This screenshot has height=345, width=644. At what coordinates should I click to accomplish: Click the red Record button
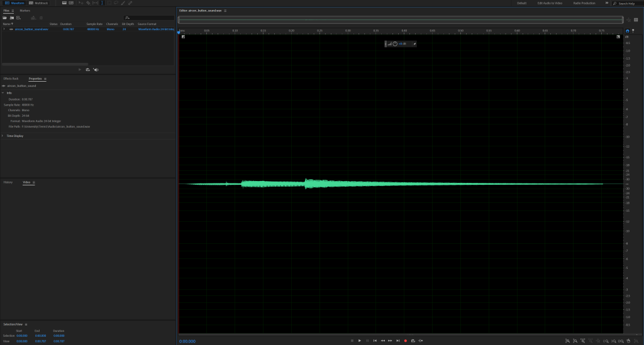click(406, 341)
